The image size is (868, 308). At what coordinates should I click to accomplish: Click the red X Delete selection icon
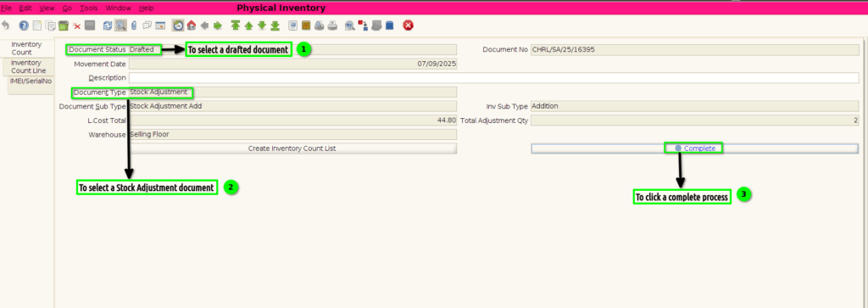tap(76, 25)
